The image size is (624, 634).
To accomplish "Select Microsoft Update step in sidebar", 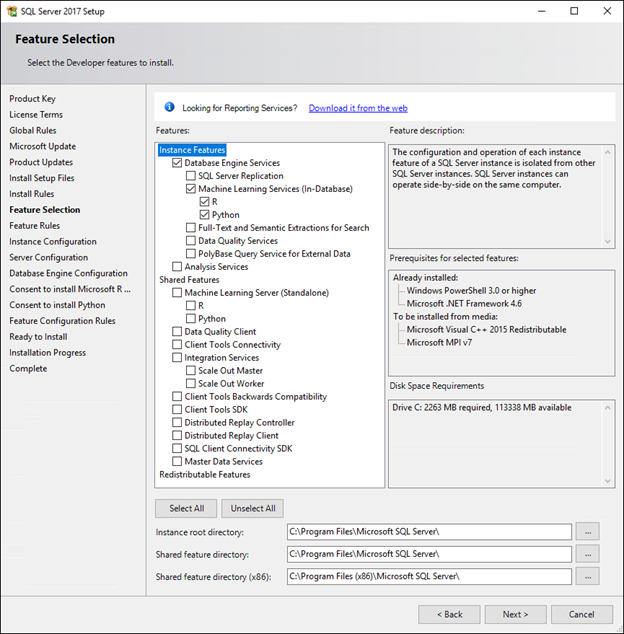I will point(43,146).
